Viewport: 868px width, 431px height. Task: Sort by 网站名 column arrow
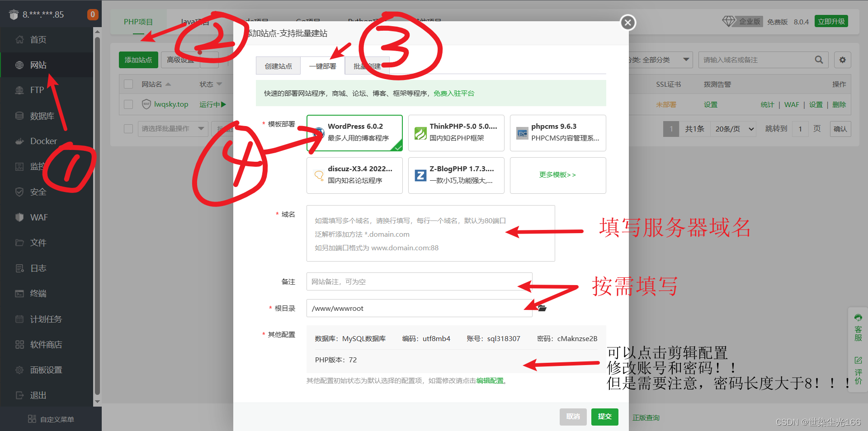(168, 84)
